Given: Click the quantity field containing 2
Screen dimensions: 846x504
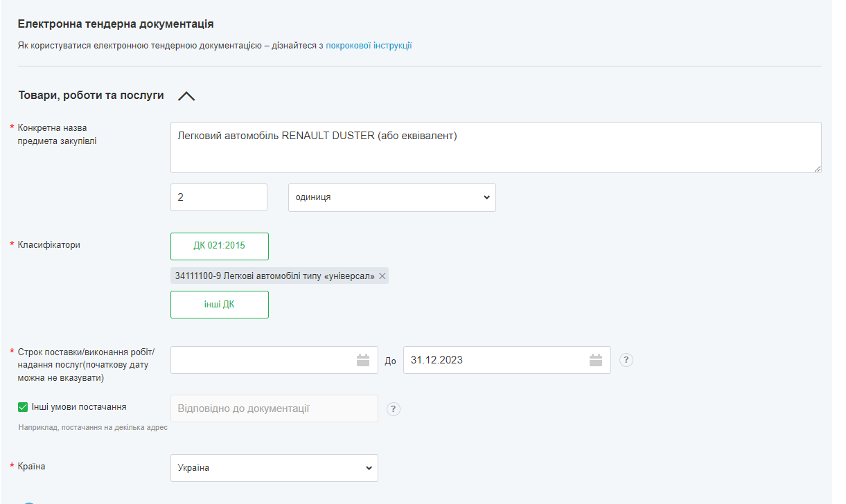Looking at the screenshot, I should coord(219,197).
